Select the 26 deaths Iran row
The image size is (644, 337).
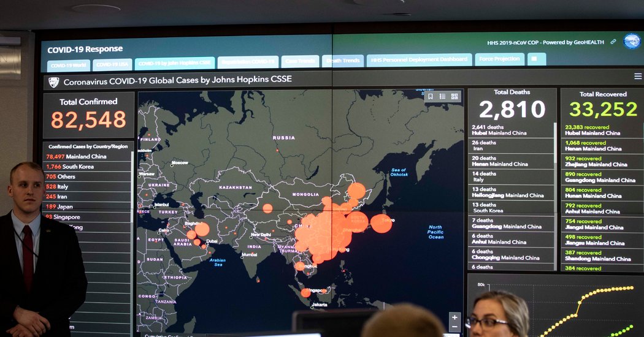click(x=511, y=145)
